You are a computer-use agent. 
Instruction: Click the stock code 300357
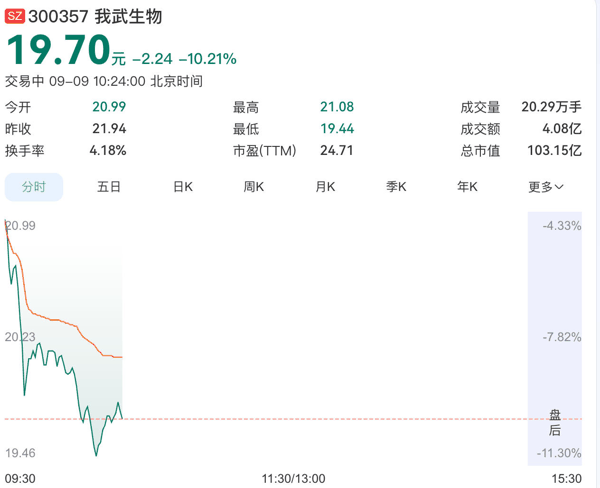(59, 16)
